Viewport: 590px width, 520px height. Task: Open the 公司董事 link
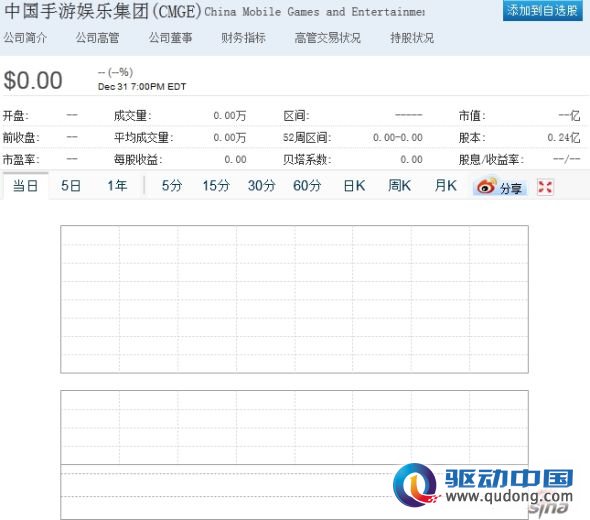[170, 38]
